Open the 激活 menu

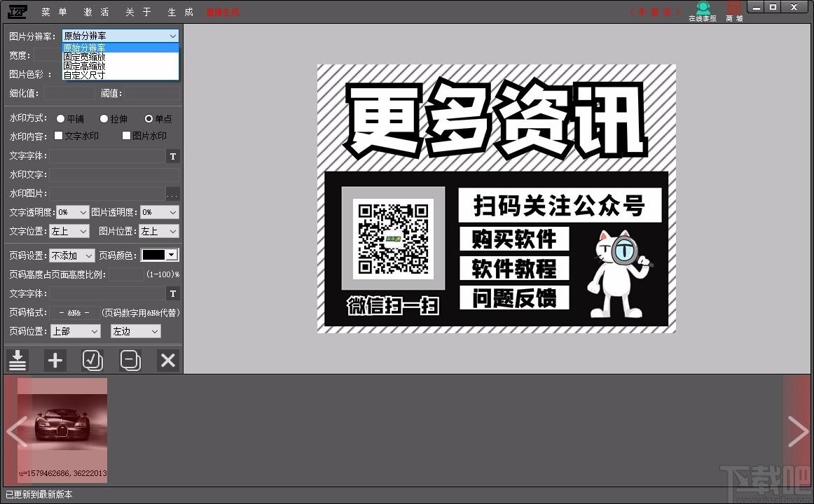[x=97, y=12]
